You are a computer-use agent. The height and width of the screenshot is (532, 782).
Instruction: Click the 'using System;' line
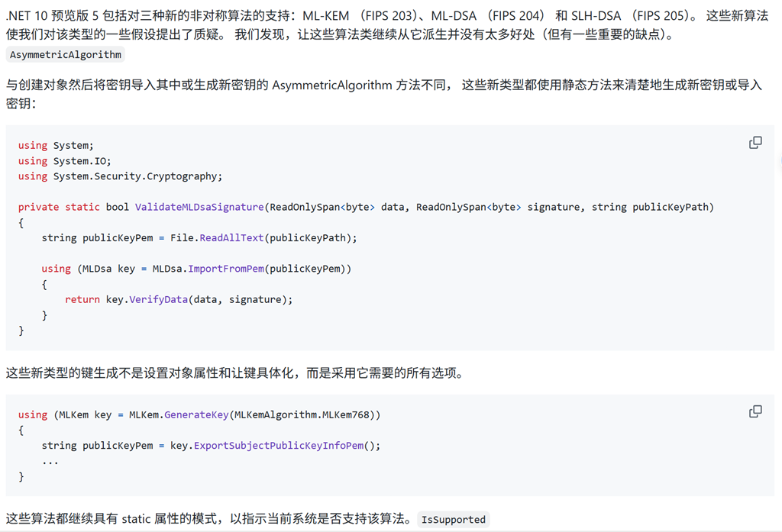click(56, 146)
